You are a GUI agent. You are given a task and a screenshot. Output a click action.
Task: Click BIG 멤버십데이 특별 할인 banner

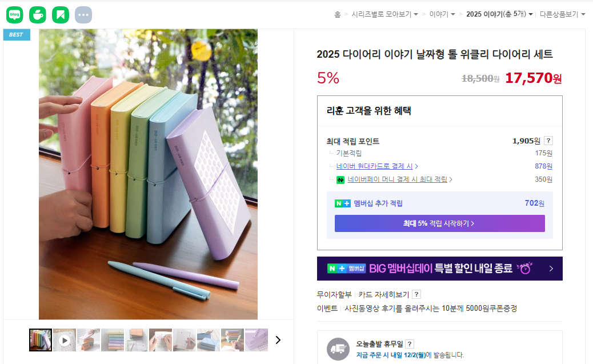[x=439, y=269]
